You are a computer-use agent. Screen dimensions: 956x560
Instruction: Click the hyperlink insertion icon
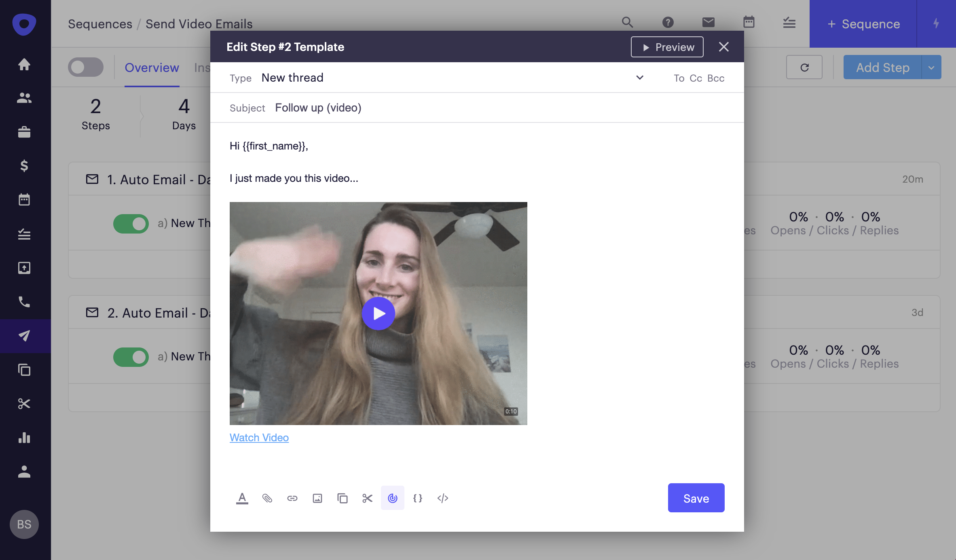coord(292,498)
